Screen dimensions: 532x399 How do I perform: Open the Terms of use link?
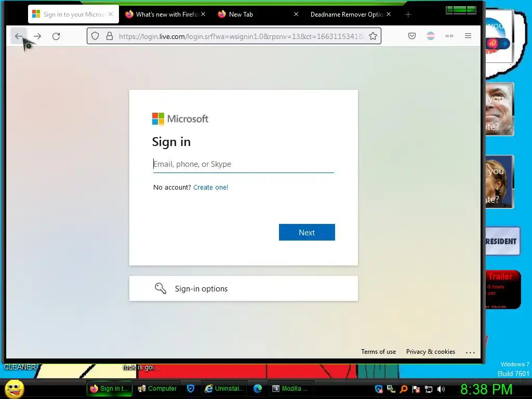click(x=378, y=352)
